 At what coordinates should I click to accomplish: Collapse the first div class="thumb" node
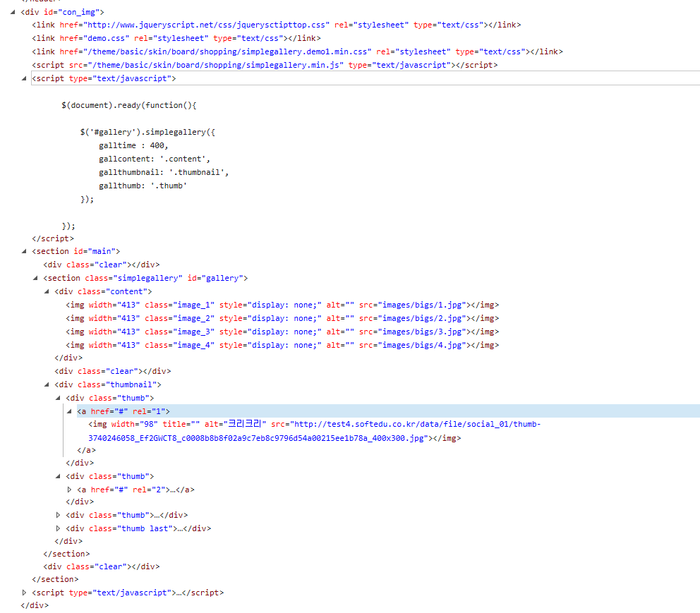[58, 398]
